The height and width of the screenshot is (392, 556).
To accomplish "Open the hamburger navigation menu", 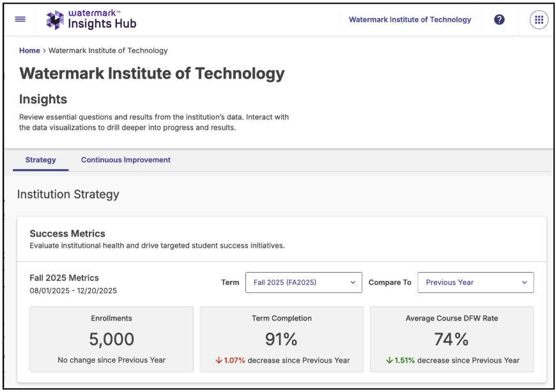I will pyautogui.click(x=20, y=20).
